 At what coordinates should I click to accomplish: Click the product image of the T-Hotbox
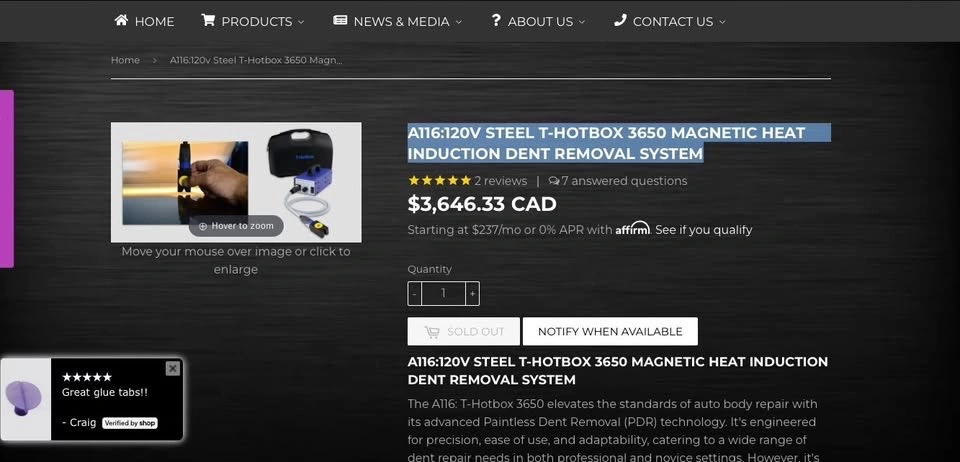[236, 182]
